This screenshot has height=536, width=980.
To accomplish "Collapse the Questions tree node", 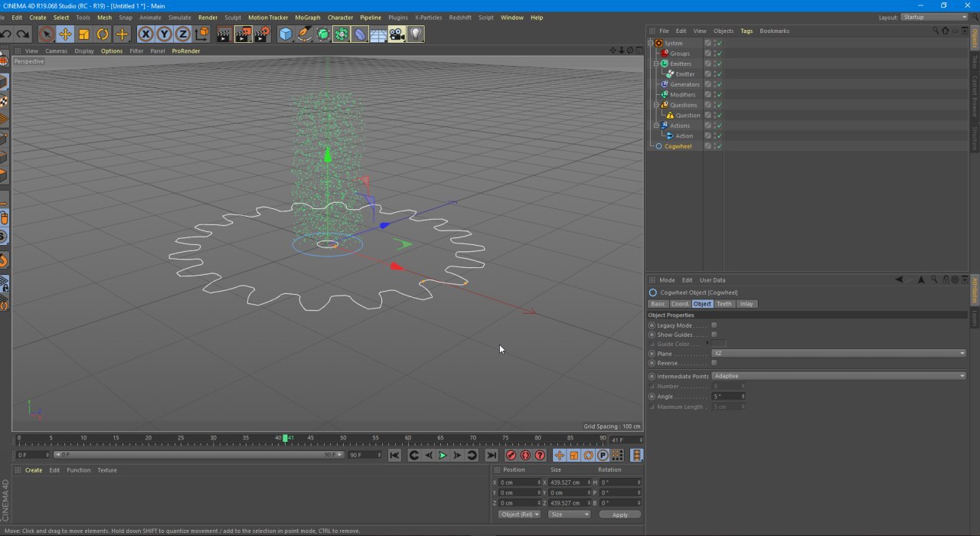I will pos(656,105).
